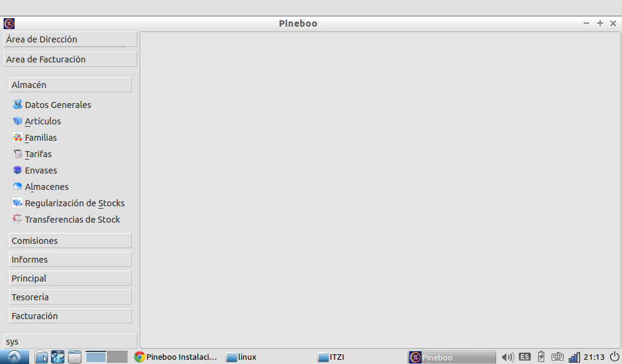Screen dimensions: 622x364
Task: Minimize the Pineboo window
Action: (586, 24)
